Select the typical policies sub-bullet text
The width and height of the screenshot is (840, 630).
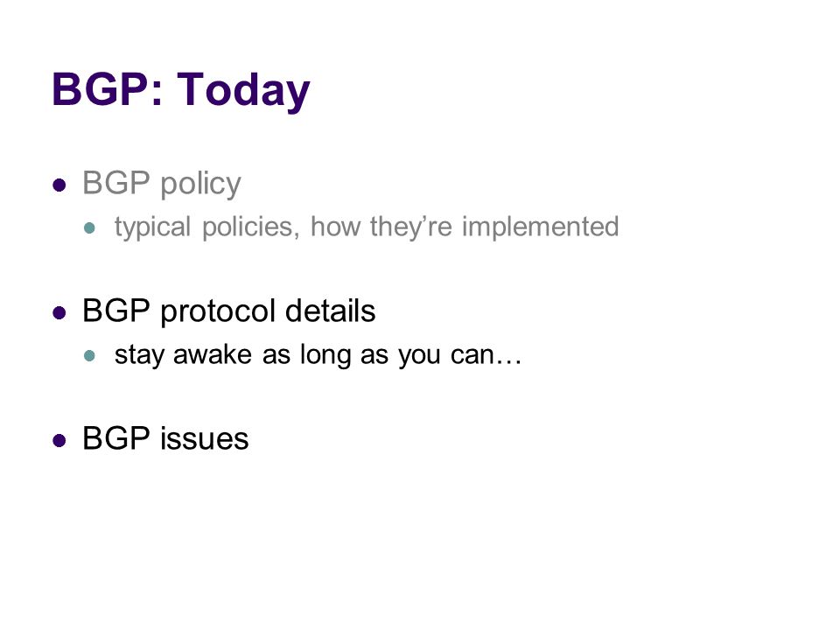click(367, 227)
